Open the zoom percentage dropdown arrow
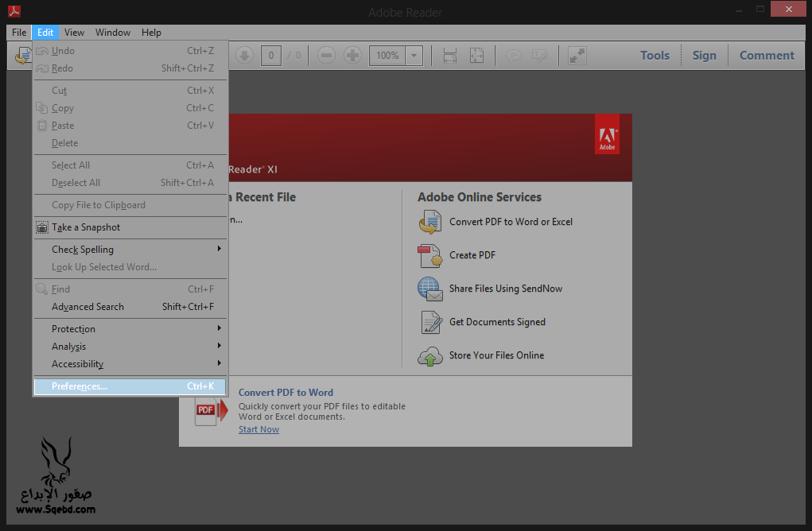This screenshot has width=812, height=531. coord(414,56)
